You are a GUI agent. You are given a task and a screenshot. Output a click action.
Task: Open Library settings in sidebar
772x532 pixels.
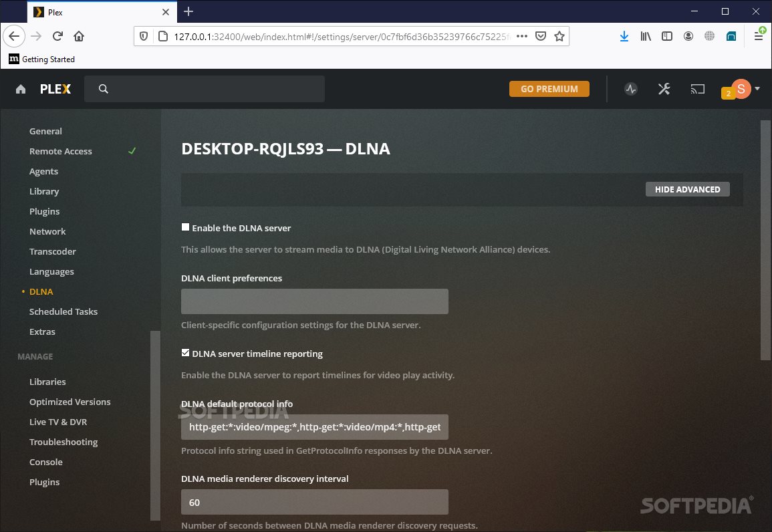coord(44,191)
